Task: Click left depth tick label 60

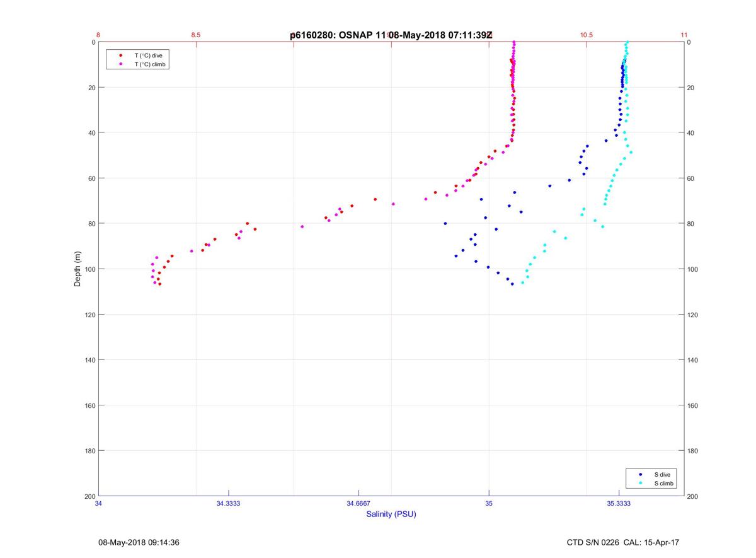Action: (x=91, y=178)
